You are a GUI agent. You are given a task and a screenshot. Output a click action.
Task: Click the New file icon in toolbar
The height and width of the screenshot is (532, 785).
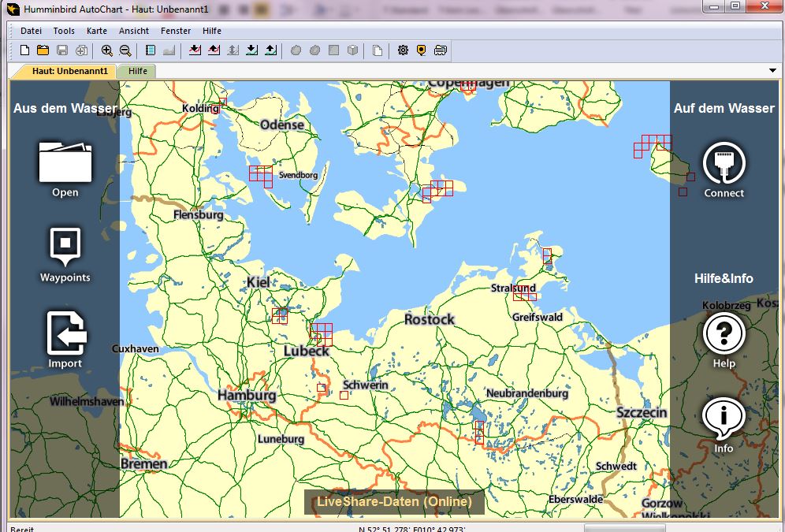click(x=24, y=50)
